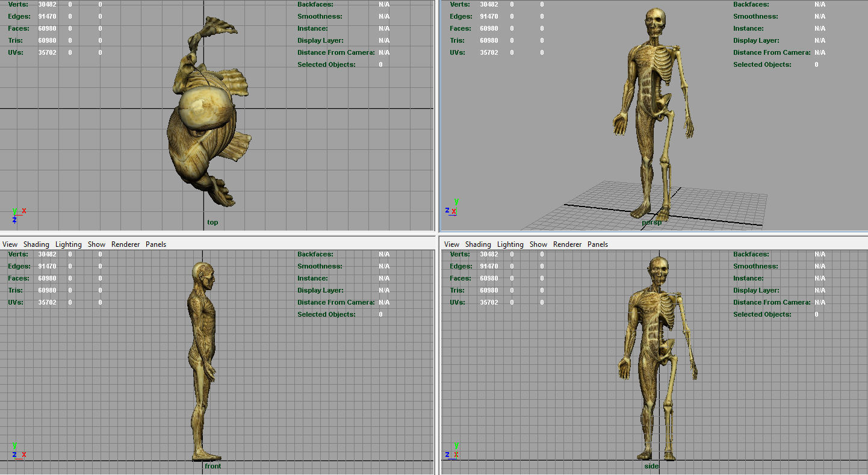Click 'Selected Objects:' in the front viewport
The width and height of the screenshot is (868, 475).
(x=326, y=314)
